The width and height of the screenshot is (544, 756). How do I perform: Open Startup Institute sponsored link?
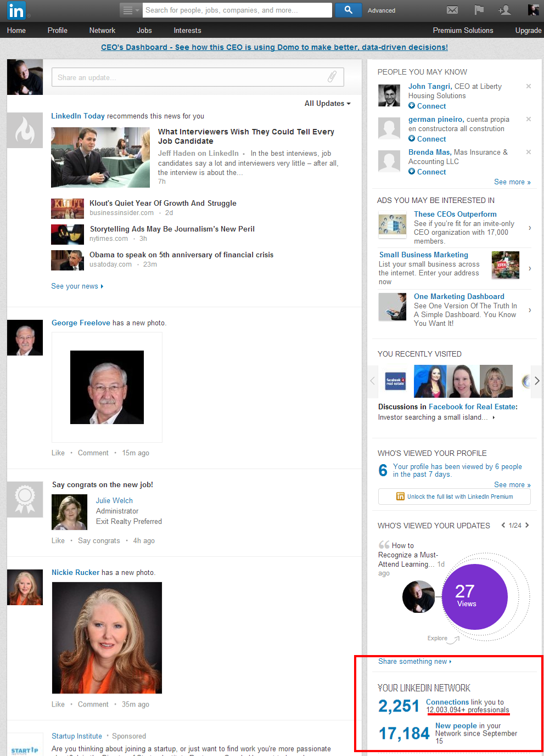77,736
